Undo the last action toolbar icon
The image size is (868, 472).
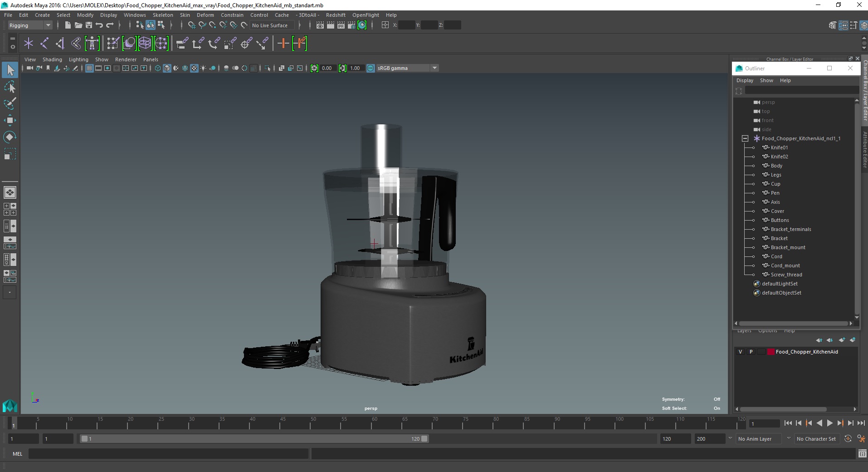(99, 25)
